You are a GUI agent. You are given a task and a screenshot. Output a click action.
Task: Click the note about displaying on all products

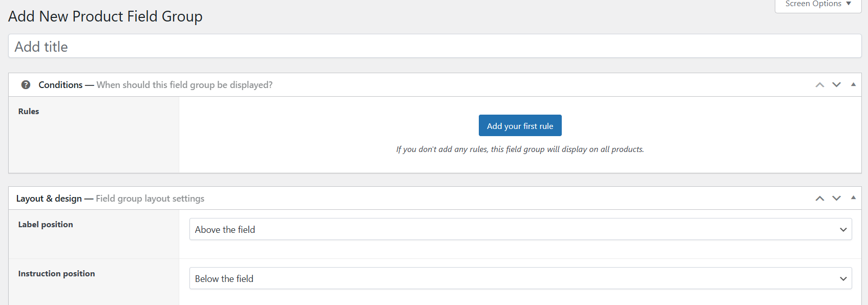click(520, 149)
